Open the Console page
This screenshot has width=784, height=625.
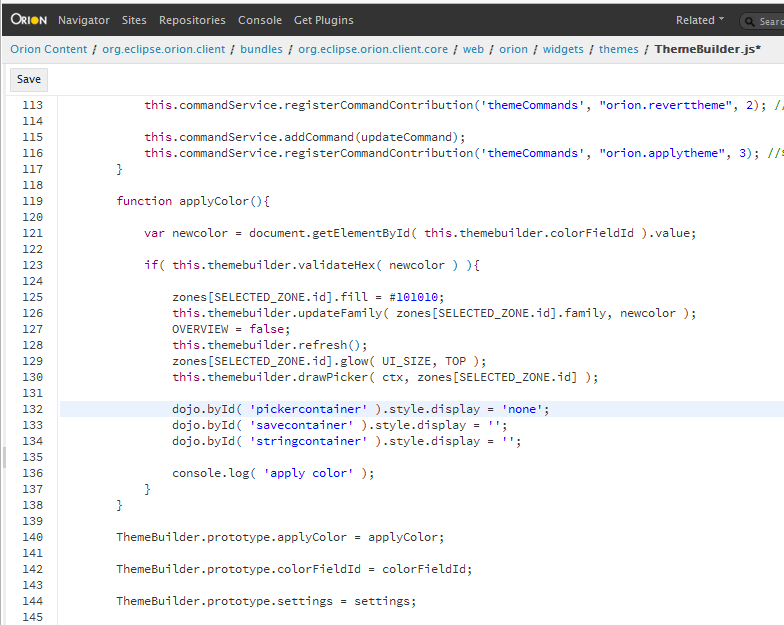tap(260, 20)
